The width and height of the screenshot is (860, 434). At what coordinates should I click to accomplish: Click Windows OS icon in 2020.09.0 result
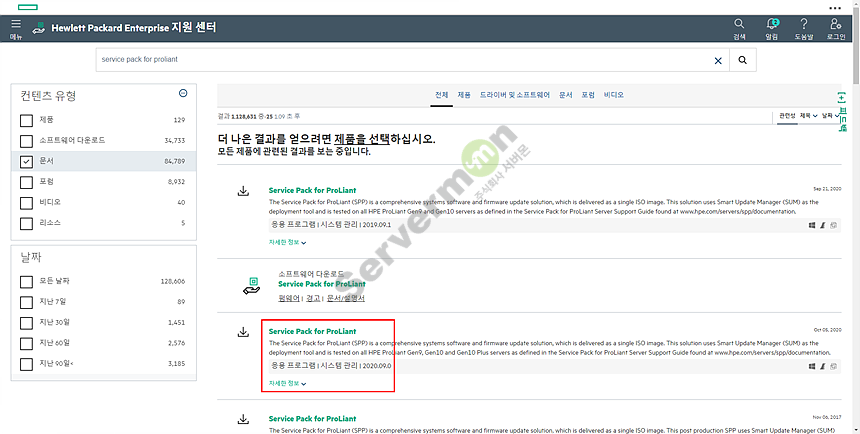pyautogui.click(x=812, y=366)
